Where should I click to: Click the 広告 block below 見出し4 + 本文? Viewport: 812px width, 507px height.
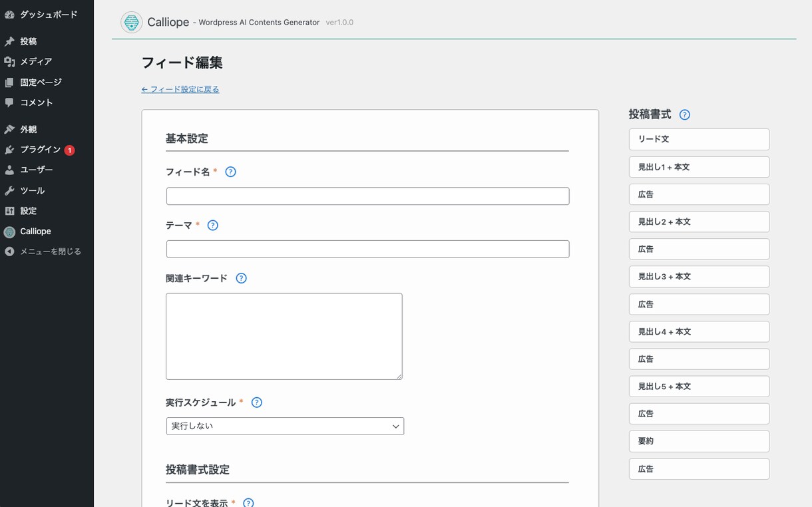click(699, 359)
